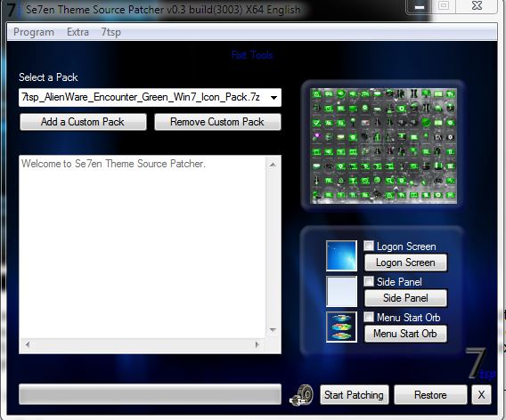Image resolution: width=506 pixels, height=420 pixels.
Task: Enable the Logon Screen checkbox
Action: (369, 246)
